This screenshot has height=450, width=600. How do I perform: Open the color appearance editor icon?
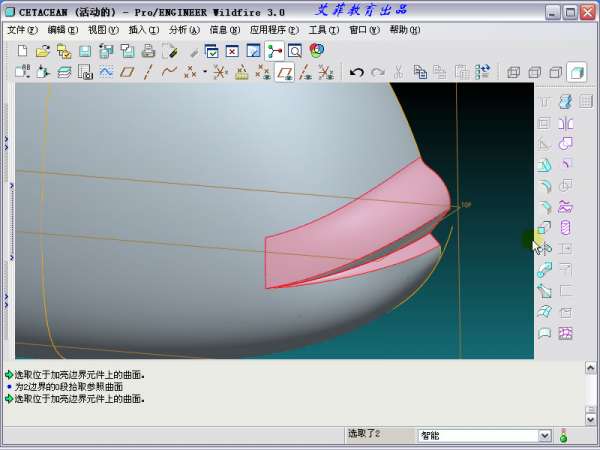tap(317, 51)
